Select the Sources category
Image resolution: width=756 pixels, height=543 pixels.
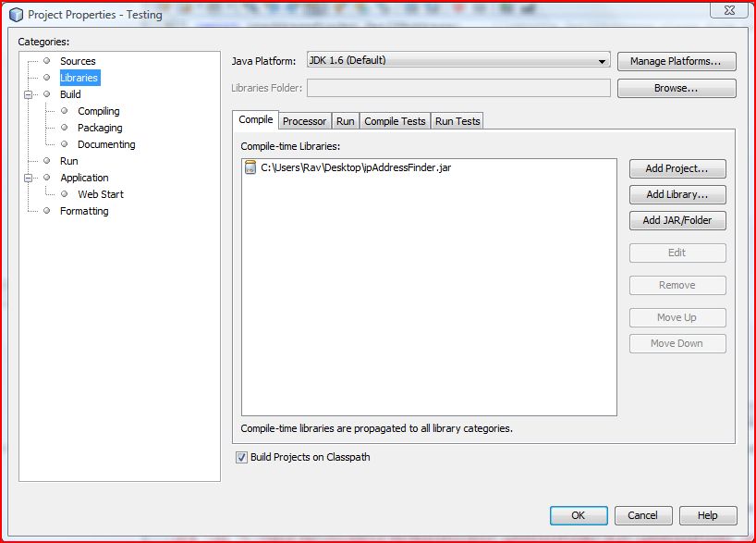[x=78, y=61]
